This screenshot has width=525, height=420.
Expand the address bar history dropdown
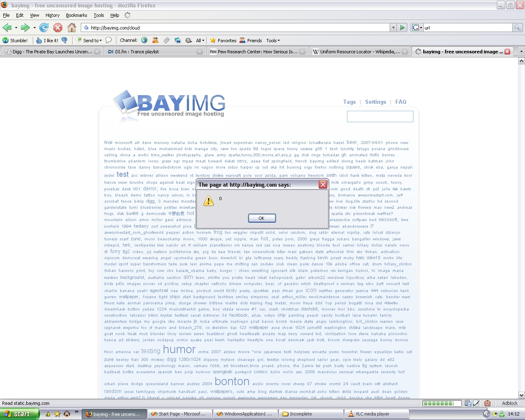coord(393,27)
